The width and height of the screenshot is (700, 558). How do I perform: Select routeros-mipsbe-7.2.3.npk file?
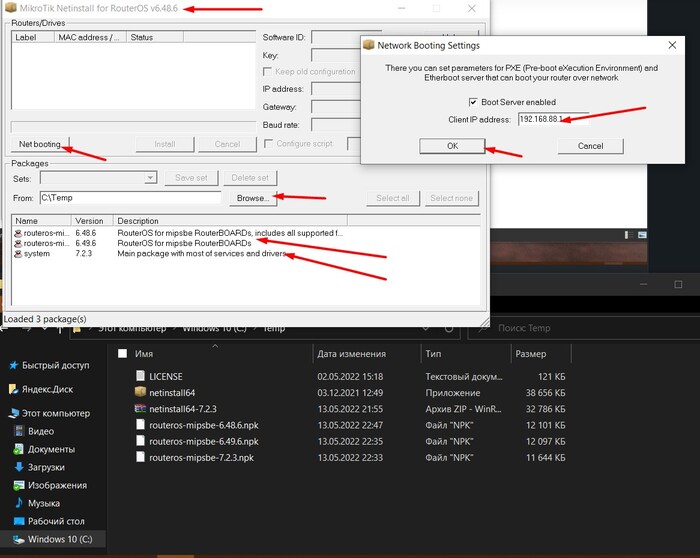201,458
